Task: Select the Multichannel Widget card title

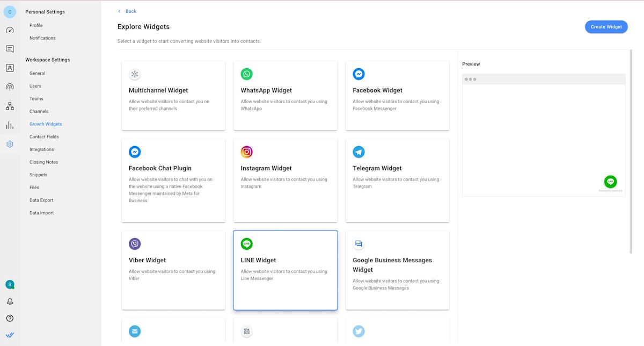Action: click(158, 90)
